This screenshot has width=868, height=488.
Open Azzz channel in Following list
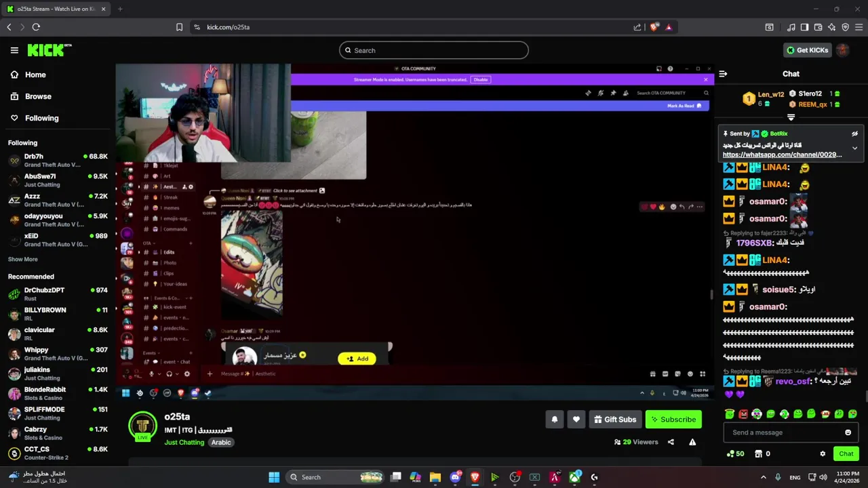pos(58,200)
